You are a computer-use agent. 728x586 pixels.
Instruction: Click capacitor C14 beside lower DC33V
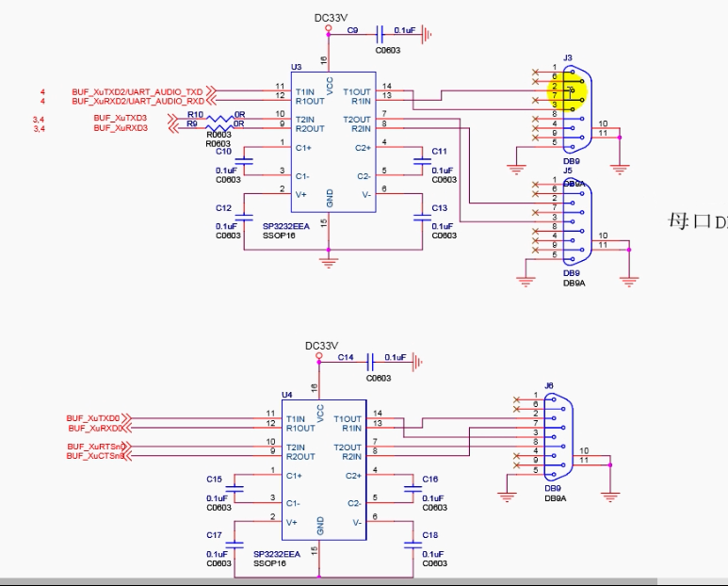point(369,360)
